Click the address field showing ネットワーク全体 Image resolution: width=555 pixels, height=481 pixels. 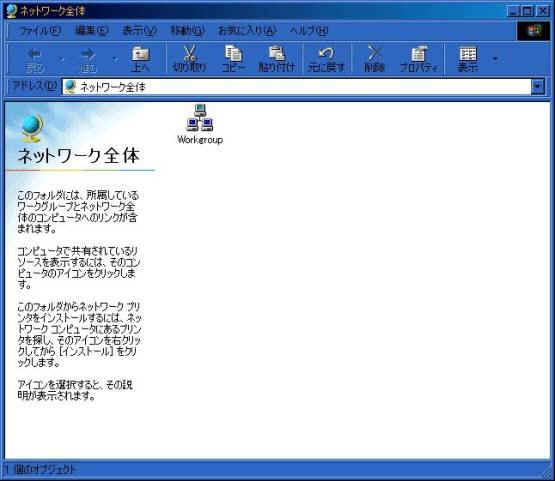297,87
